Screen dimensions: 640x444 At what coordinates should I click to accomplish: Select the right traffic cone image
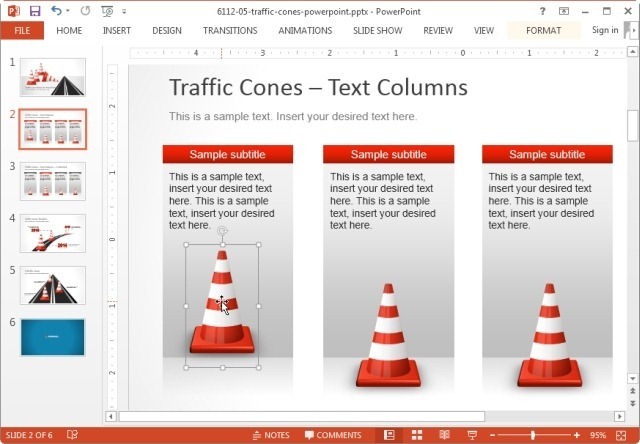pos(549,335)
